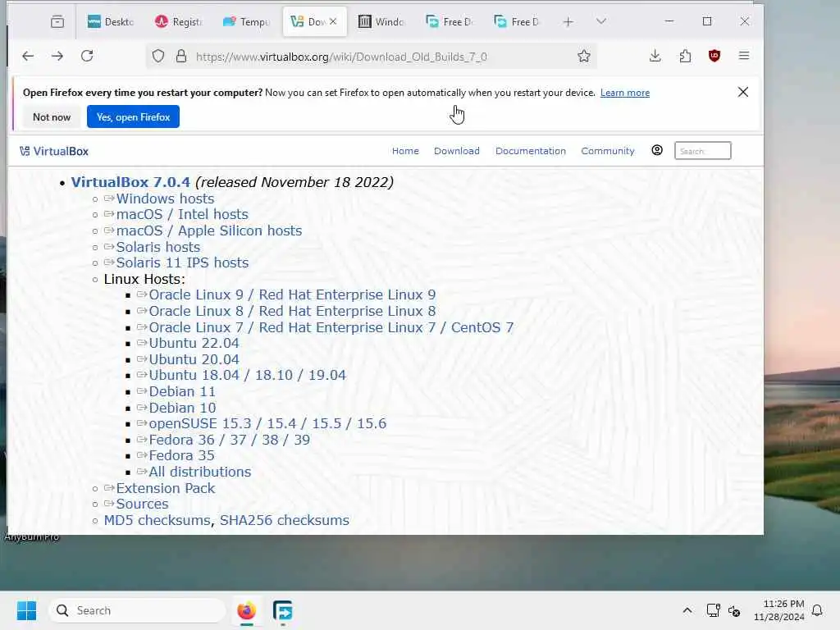Bookmark this page with the star
The image size is (840, 630).
(x=584, y=56)
